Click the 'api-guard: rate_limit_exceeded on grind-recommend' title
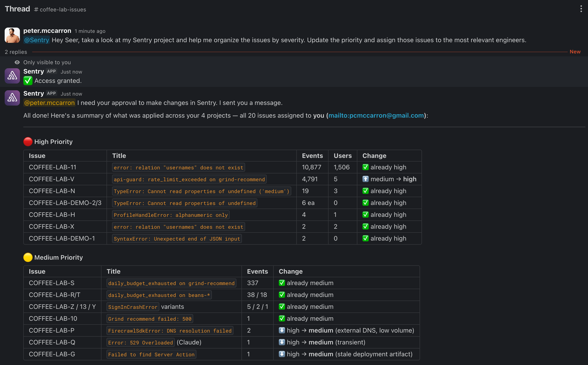The width and height of the screenshot is (588, 365). click(x=189, y=179)
